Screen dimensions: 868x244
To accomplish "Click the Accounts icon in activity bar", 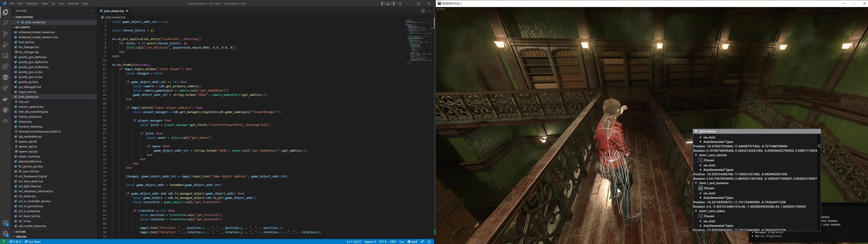I will tap(5, 223).
